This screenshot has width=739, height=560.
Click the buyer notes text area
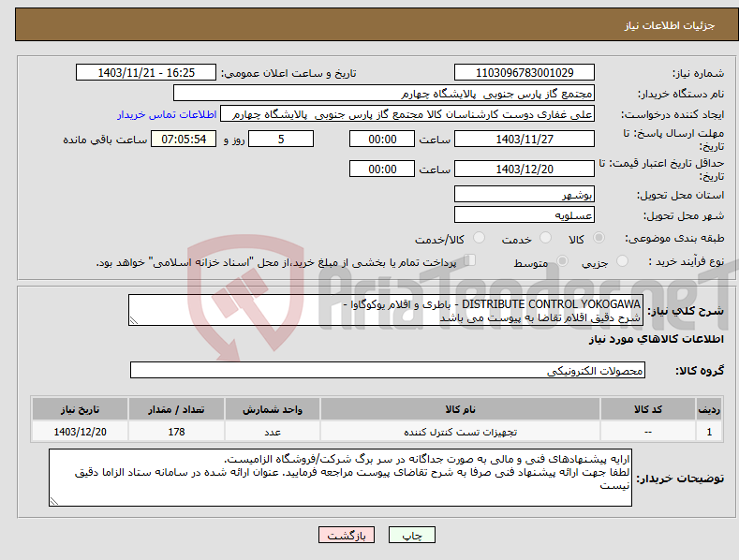340,478
